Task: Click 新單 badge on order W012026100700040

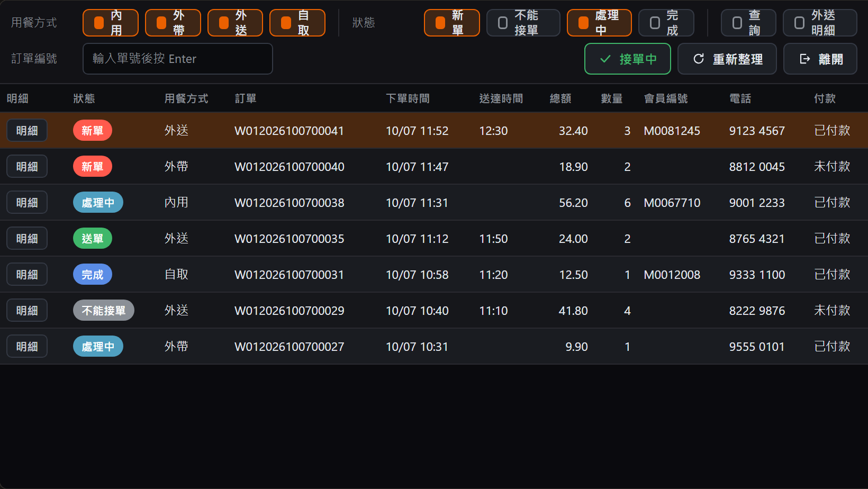Action: (x=93, y=167)
